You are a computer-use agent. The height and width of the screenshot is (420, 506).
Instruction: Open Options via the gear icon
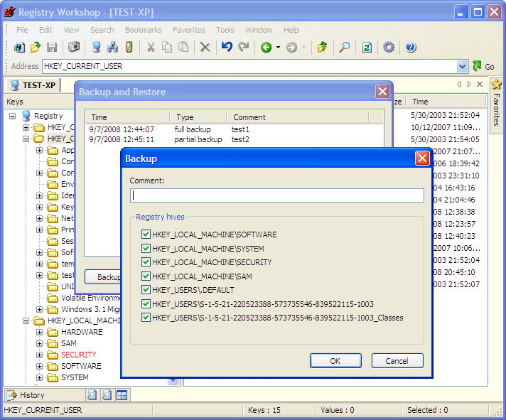[x=389, y=48]
